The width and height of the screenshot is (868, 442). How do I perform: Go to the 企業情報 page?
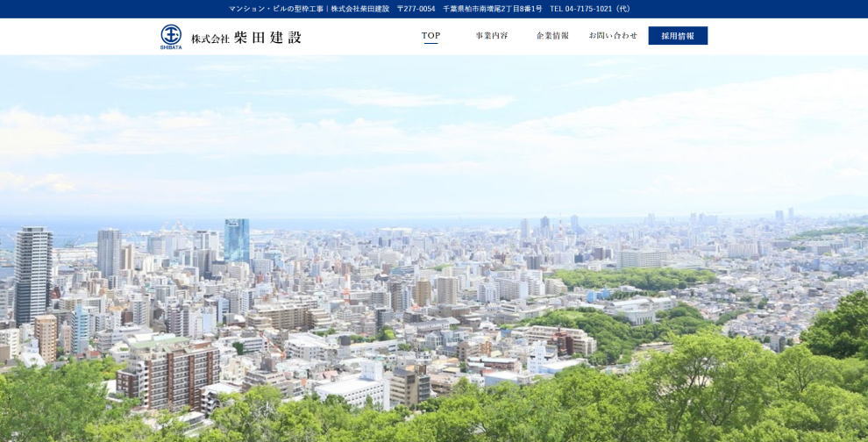552,35
